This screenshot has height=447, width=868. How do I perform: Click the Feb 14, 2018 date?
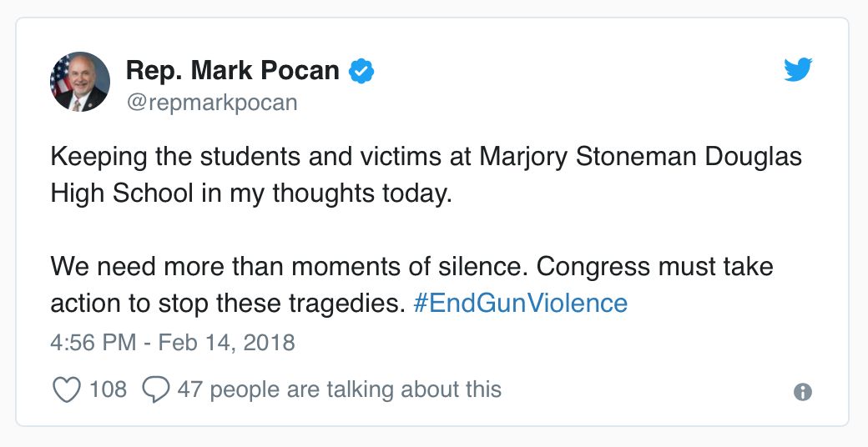(228, 343)
